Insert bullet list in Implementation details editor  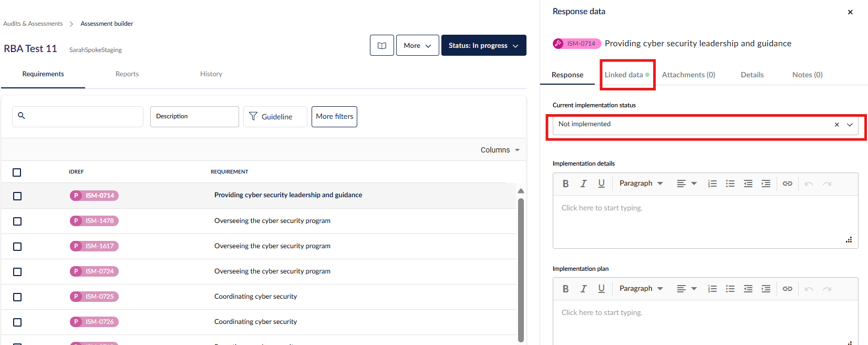tap(730, 184)
